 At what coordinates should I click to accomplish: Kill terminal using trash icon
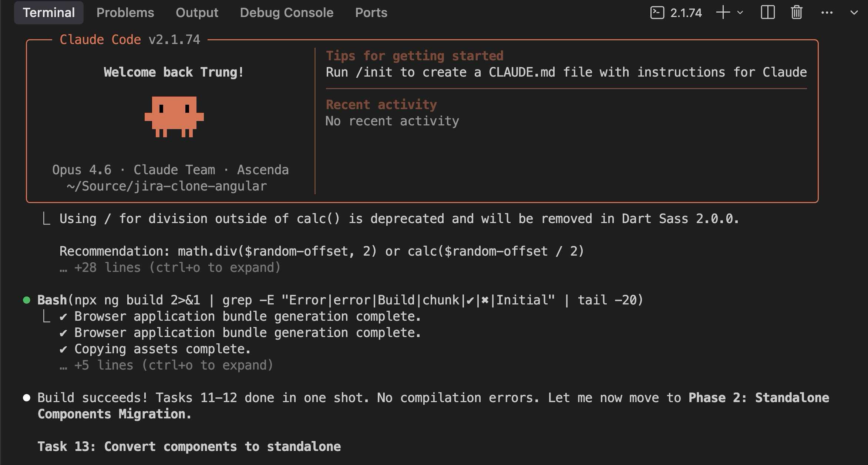[797, 13]
